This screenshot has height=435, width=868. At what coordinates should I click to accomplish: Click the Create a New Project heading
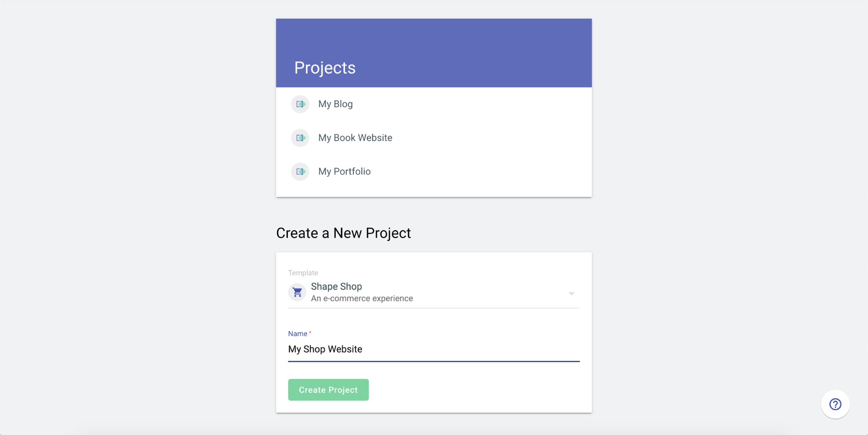343,233
